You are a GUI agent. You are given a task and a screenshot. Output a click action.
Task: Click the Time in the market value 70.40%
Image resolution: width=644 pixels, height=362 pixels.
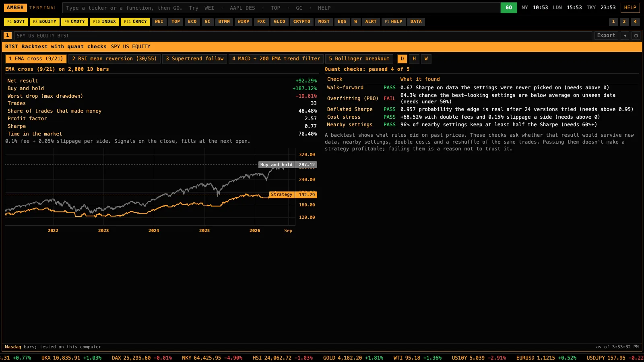[x=308, y=134]
